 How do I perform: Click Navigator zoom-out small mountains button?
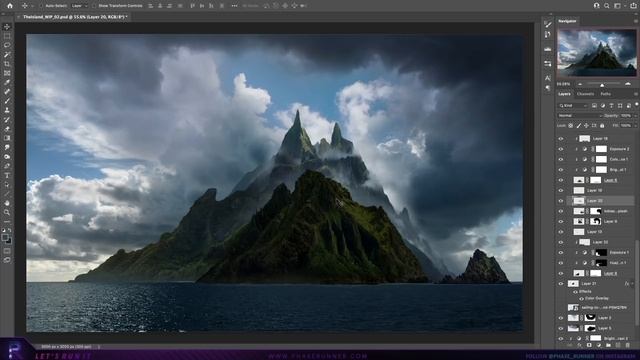[580, 84]
